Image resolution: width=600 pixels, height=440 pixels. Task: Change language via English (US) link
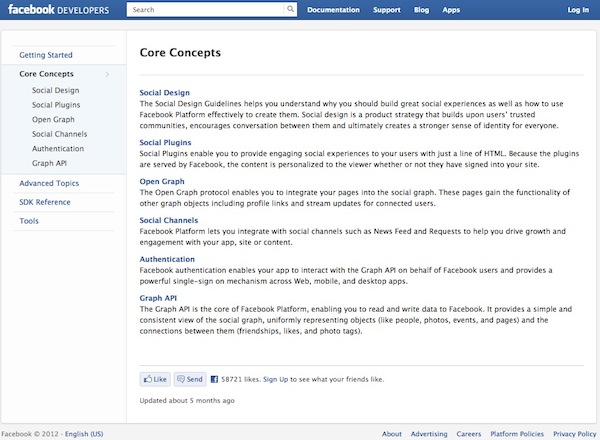[84, 434]
